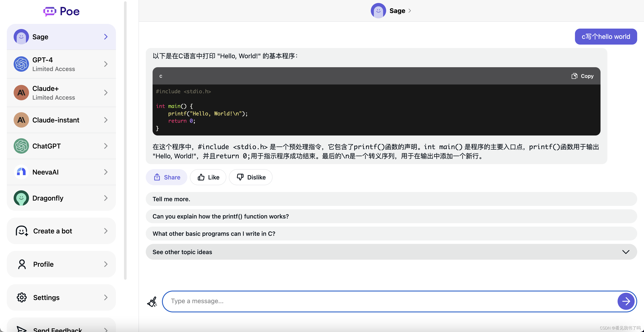This screenshot has height=332, width=644.
Task: Select the Settings menu item
Action: click(61, 297)
